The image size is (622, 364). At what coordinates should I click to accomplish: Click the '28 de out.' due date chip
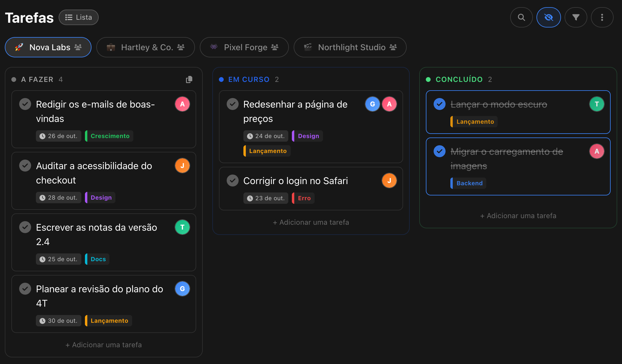coord(59,198)
